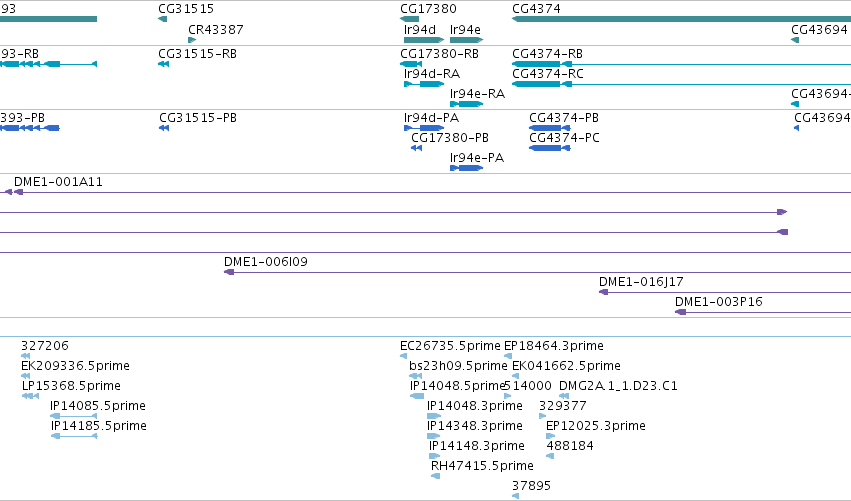The width and height of the screenshot is (851, 501).
Task: Select the CR43387 gene label
Action: point(215,30)
